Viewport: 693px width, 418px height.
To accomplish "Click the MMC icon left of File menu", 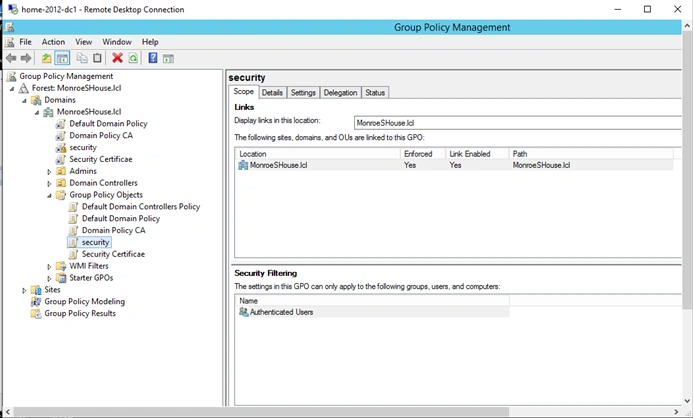I will point(9,42).
